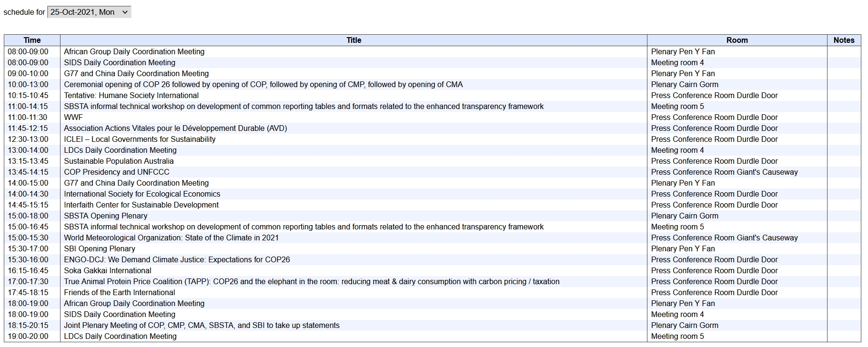Click Plenary Cairn Gorm for Joint Plenary Meeting
The image size is (868, 347).
point(685,325)
